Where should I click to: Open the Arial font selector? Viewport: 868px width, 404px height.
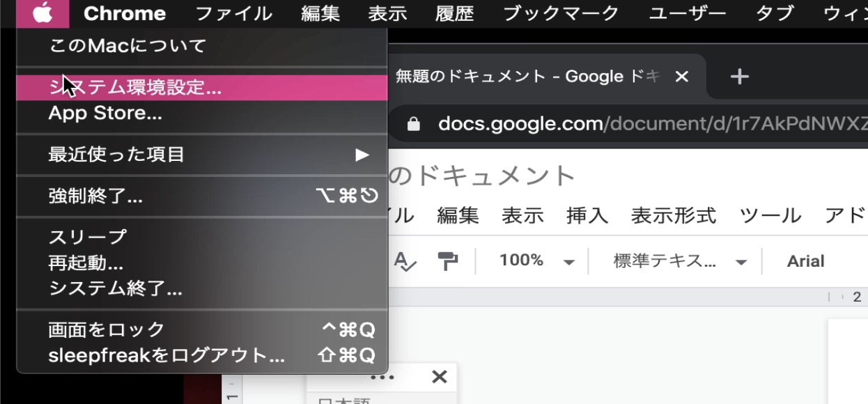tap(806, 261)
